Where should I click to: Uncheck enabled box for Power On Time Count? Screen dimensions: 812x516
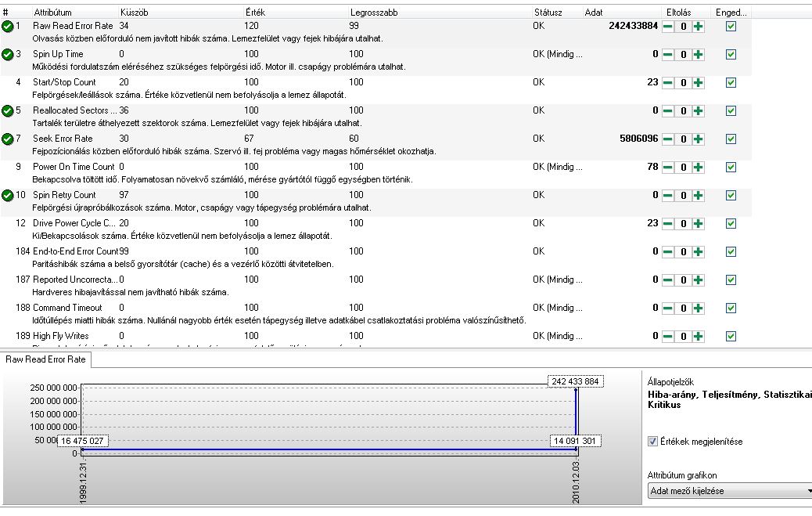731,167
